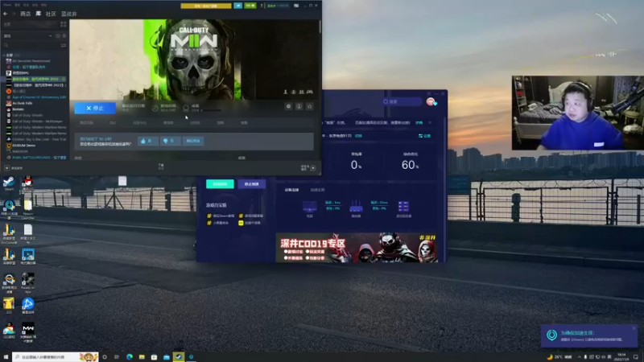Select Call of Duty: Ghosts in library list
Image resolution: width=644 pixels, height=362 pixels.
coord(27,115)
